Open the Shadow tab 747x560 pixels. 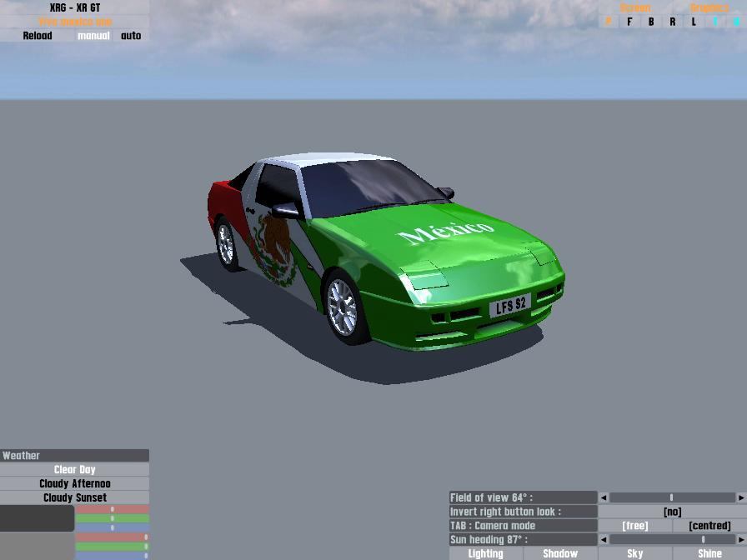pyautogui.click(x=560, y=553)
